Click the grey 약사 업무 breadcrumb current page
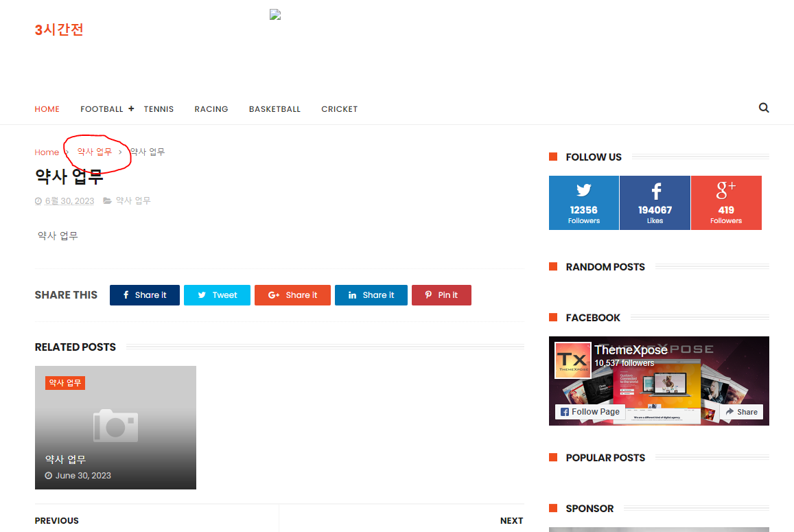794x532 pixels. [x=148, y=152]
